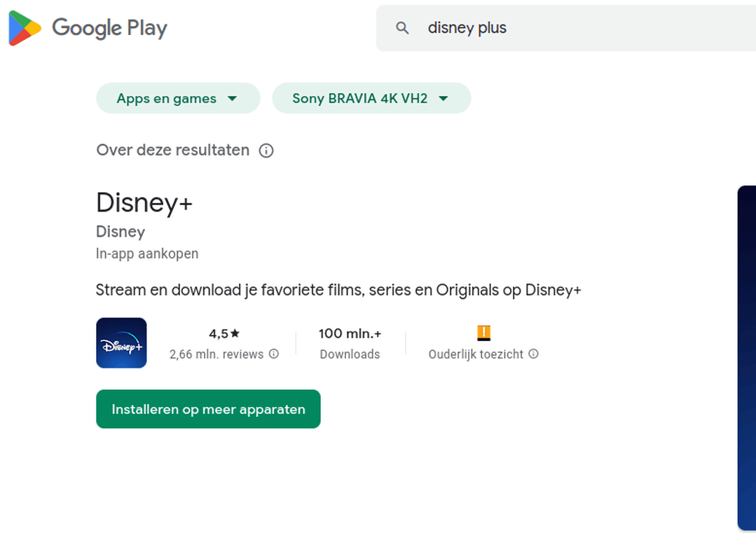Show info about these results

266,151
